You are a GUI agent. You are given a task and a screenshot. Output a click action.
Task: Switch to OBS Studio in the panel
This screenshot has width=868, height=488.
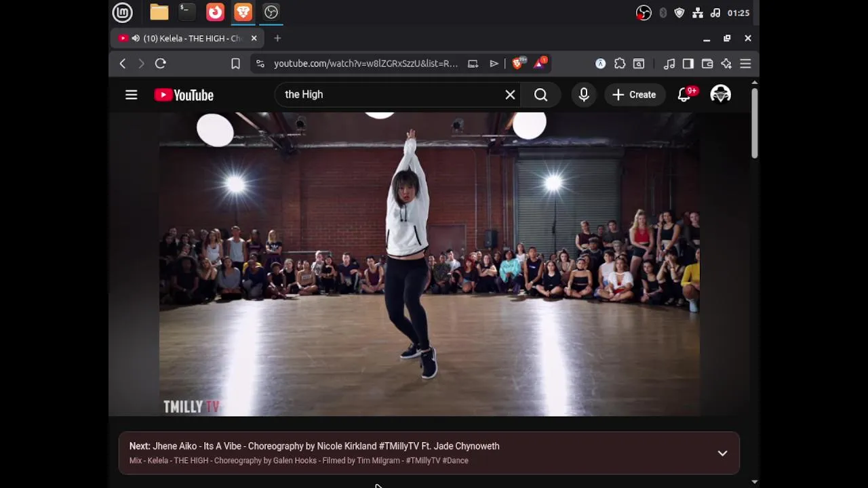[x=271, y=12]
